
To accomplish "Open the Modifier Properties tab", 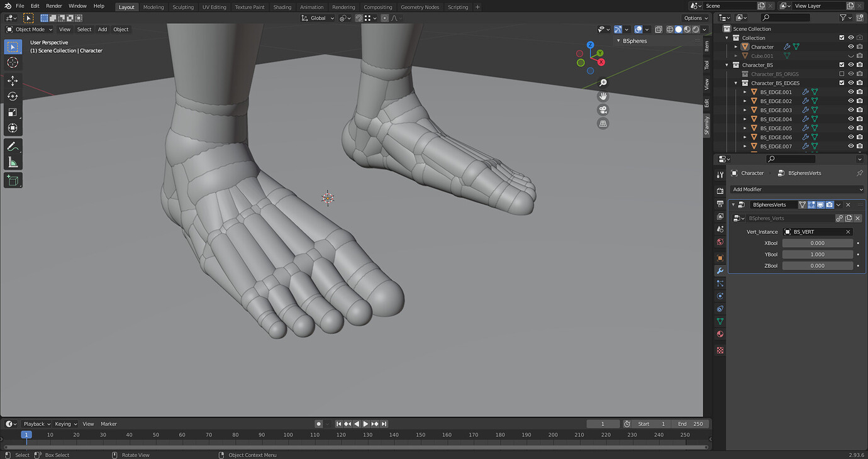I will 720,270.
